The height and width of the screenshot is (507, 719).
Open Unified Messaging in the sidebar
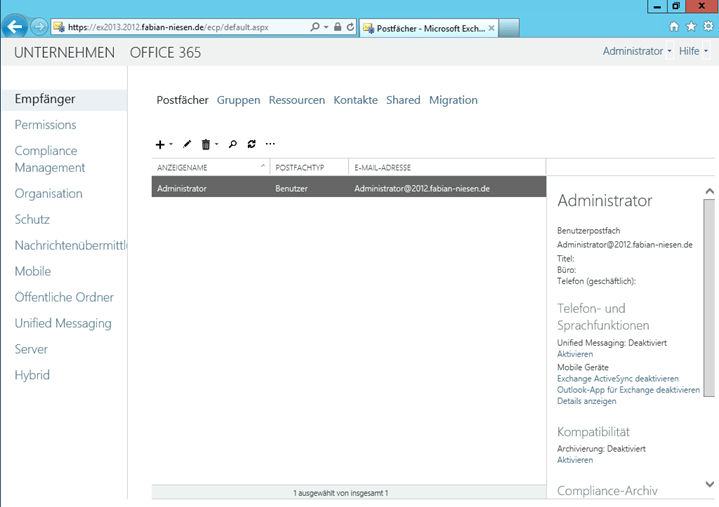[x=63, y=324]
